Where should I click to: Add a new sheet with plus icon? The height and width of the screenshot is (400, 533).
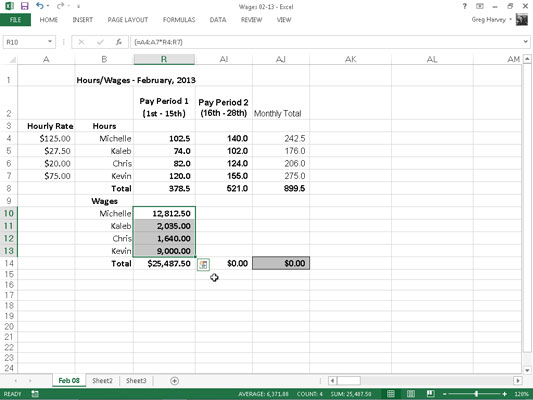[x=174, y=381]
